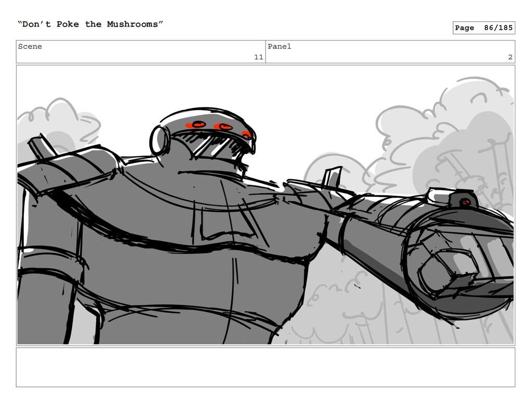Click the robot storyboard drawing
Viewport: 532px width, 411px height.
coord(265,205)
